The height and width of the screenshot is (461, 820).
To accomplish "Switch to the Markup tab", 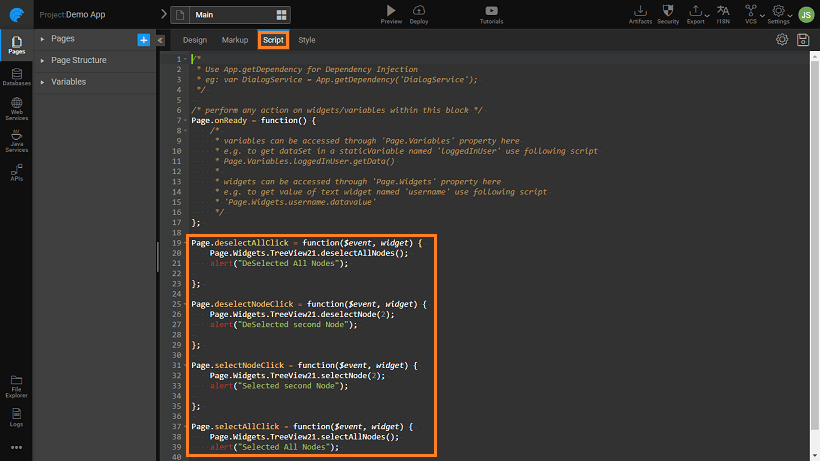I will point(236,40).
